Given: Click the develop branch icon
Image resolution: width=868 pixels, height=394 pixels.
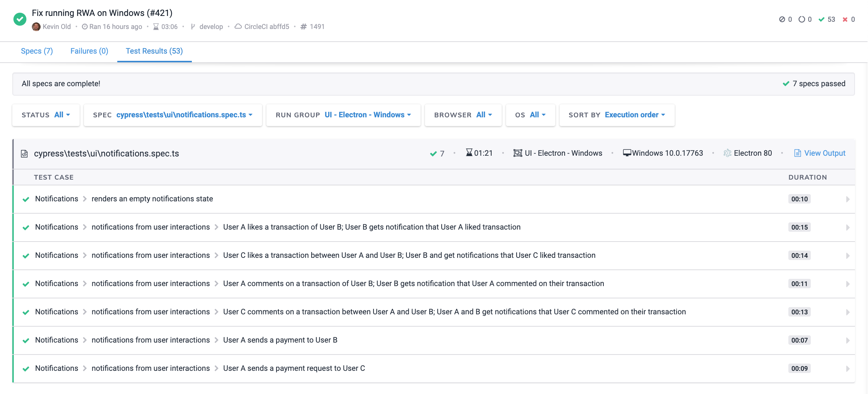Looking at the screenshot, I should tap(193, 27).
